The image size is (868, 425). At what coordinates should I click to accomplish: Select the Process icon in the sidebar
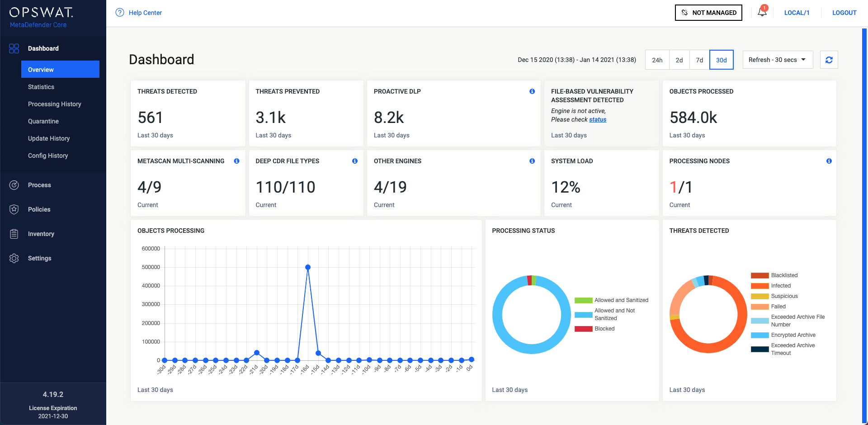(14, 185)
